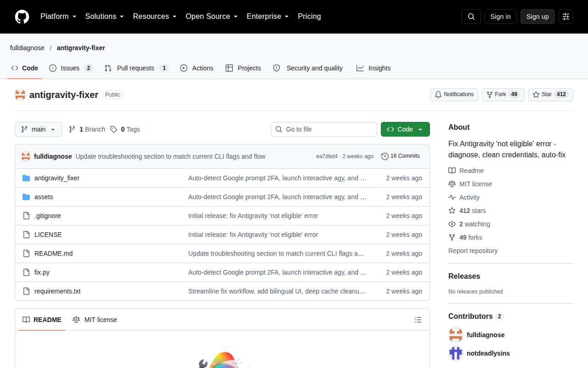Select the MIT license tab in file viewer
The height and width of the screenshot is (368, 588).
[x=95, y=320]
